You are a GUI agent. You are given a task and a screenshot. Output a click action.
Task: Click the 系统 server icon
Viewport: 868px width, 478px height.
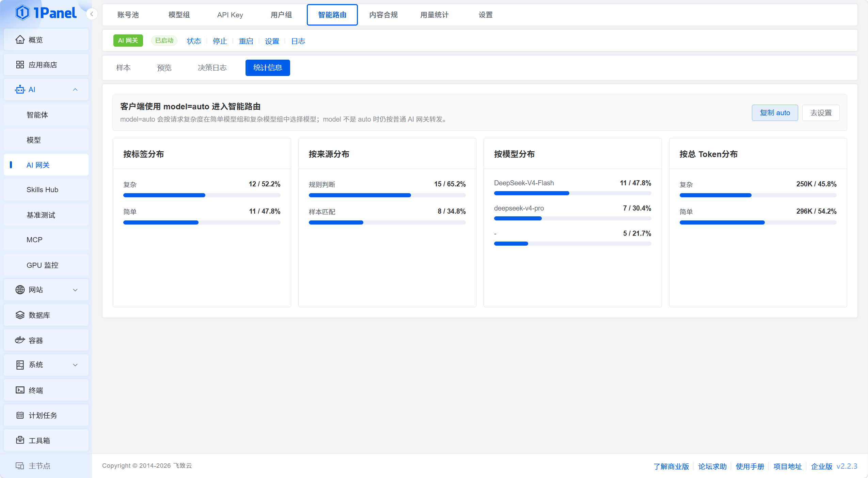click(20, 365)
